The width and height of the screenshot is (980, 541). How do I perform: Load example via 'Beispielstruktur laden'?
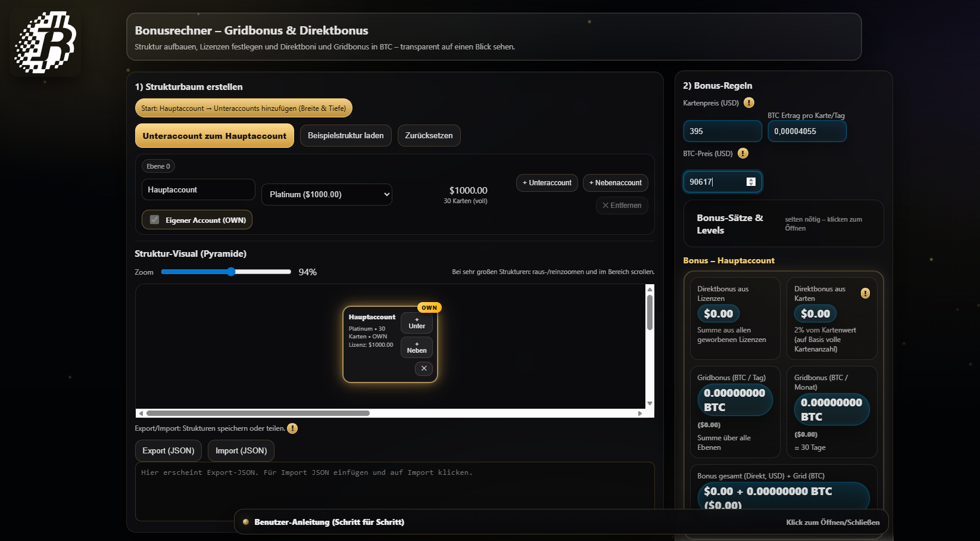[345, 136]
